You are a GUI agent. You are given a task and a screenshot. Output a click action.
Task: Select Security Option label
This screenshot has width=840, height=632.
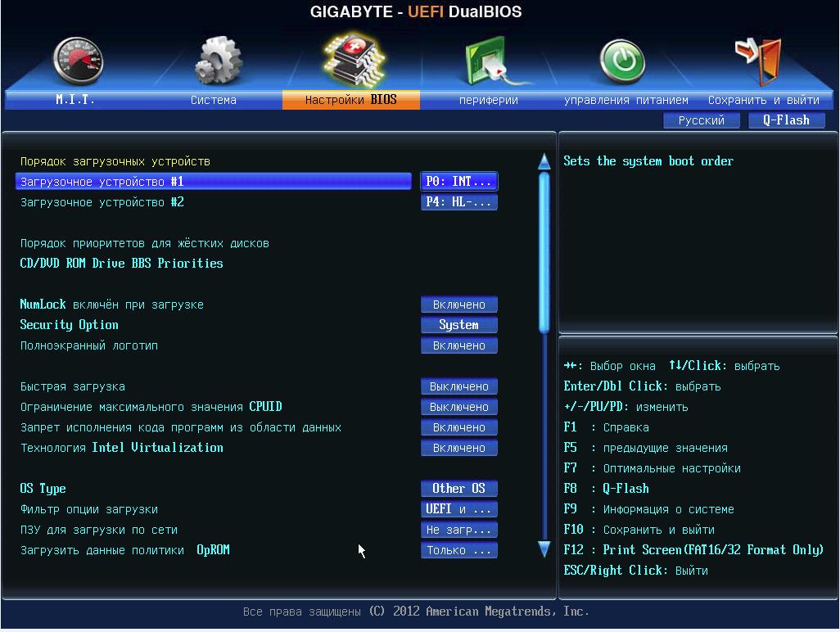(x=69, y=324)
